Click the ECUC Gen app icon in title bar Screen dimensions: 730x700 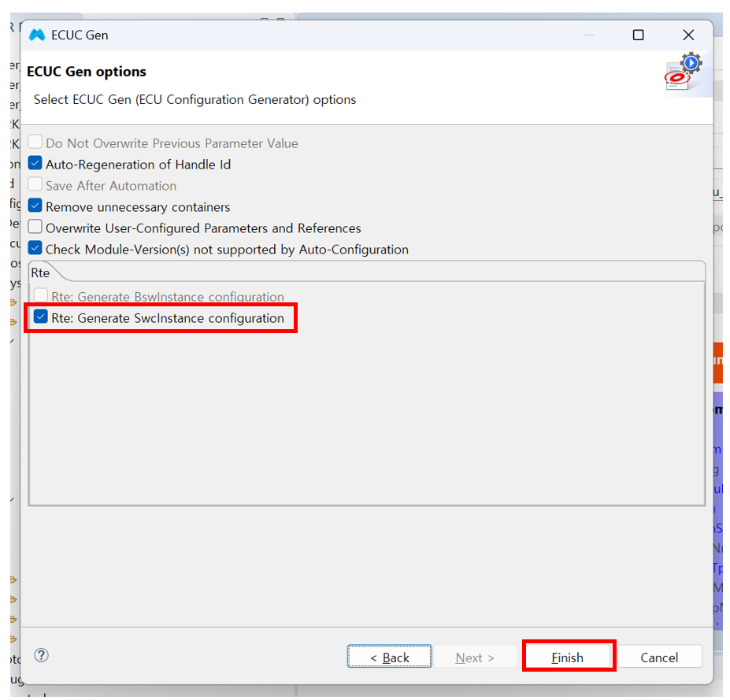coord(37,35)
